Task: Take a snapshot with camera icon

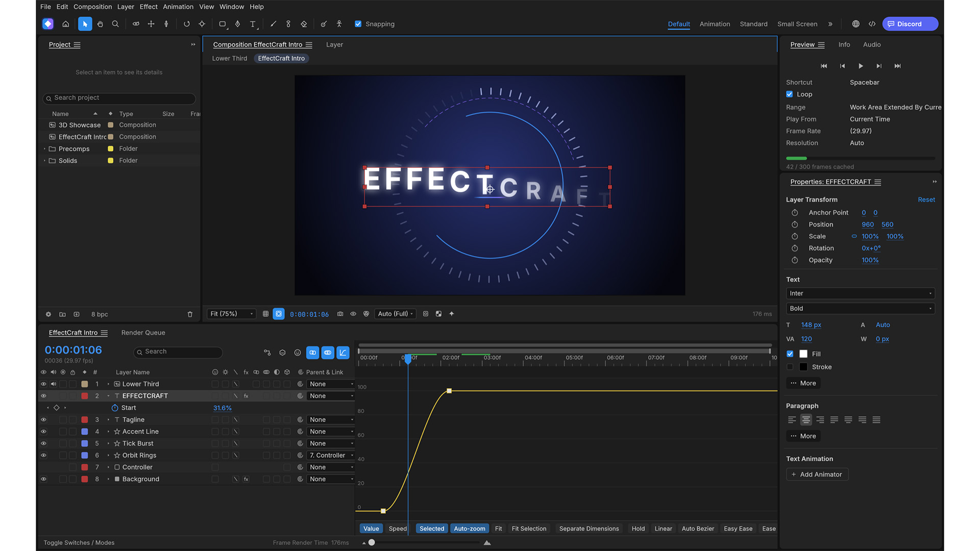Action: [x=340, y=314]
